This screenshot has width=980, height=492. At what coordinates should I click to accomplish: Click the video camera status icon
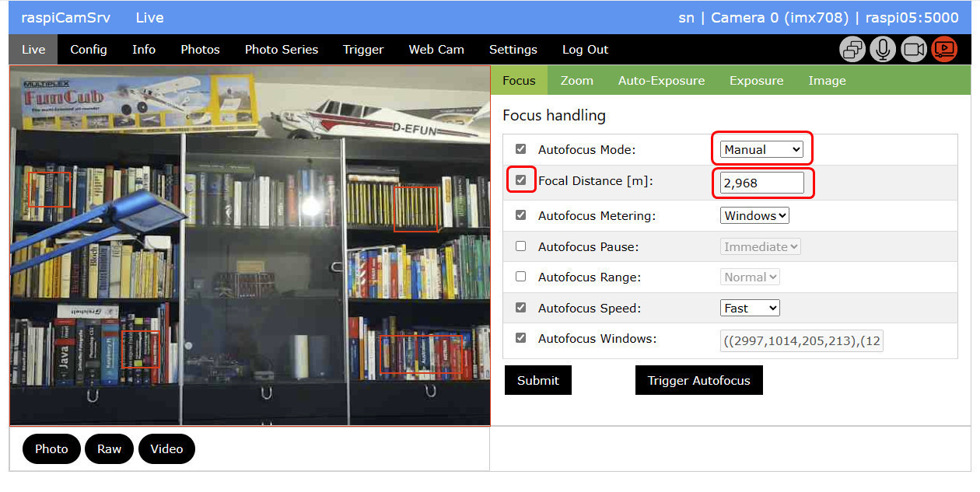click(x=914, y=50)
